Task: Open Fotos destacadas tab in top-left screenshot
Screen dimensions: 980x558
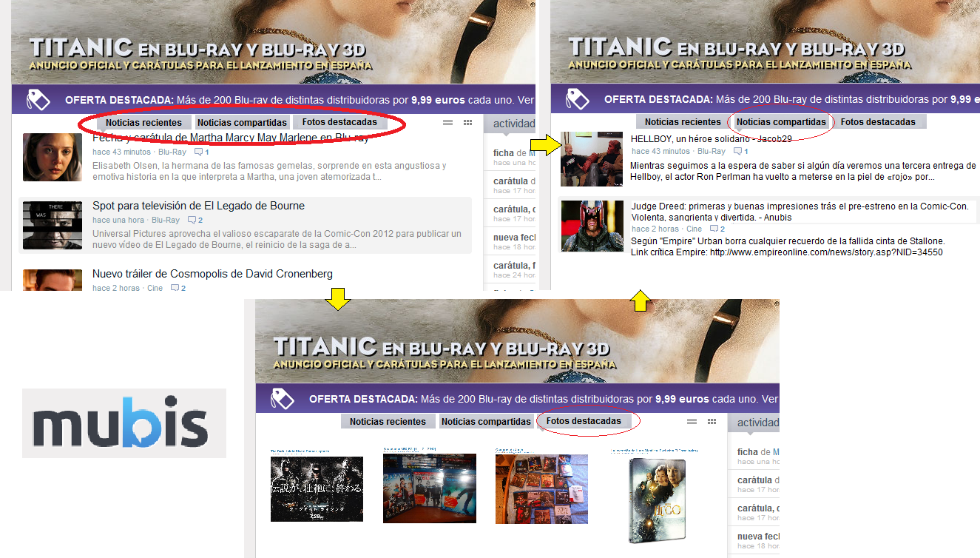Action: coord(339,122)
